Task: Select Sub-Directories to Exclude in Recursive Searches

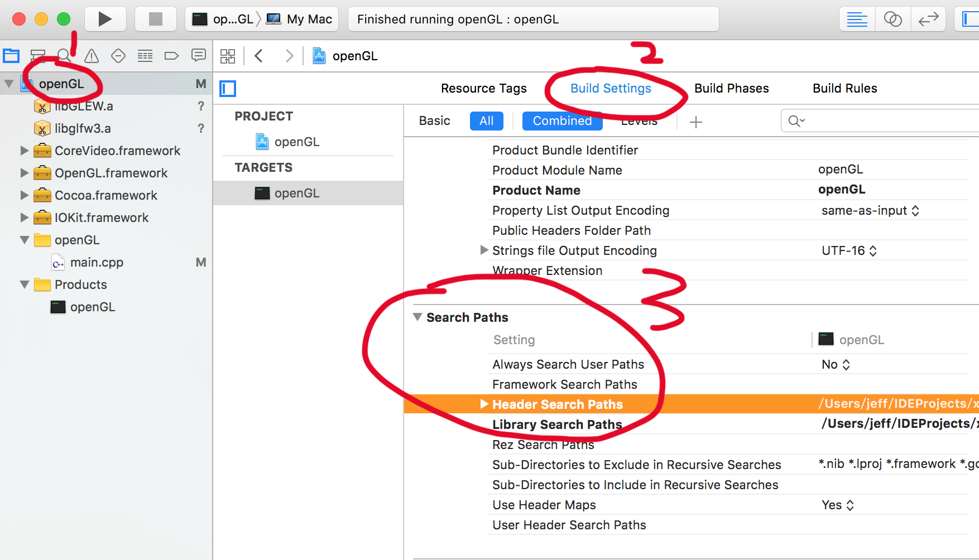Action: point(691,465)
